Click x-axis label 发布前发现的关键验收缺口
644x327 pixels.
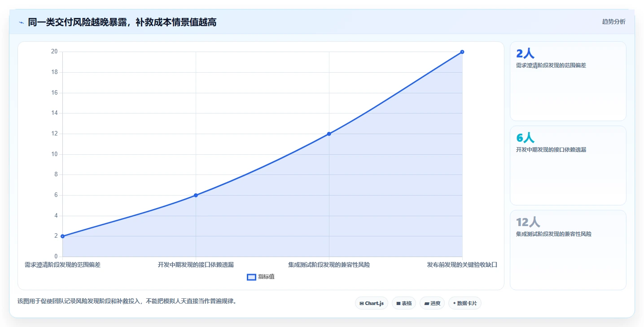(x=462, y=265)
